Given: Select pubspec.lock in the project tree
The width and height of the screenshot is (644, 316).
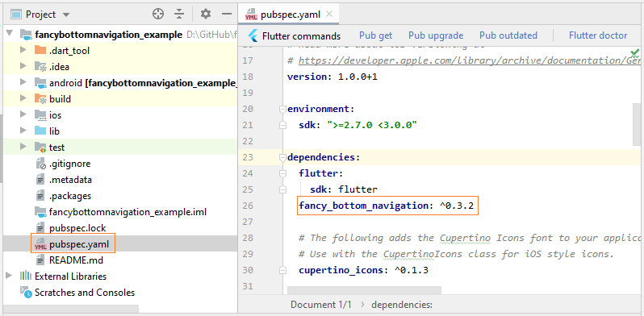Looking at the screenshot, I should pos(77,228).
